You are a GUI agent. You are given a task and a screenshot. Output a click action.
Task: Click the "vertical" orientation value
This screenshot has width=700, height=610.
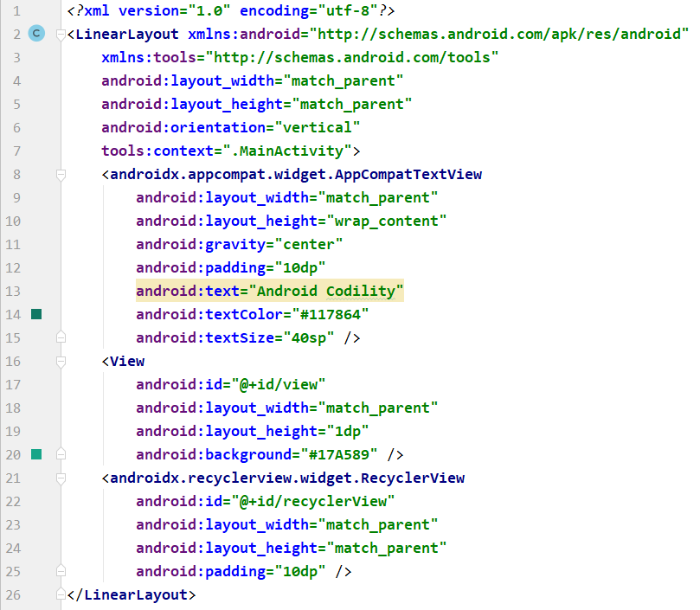pos(312,128)
